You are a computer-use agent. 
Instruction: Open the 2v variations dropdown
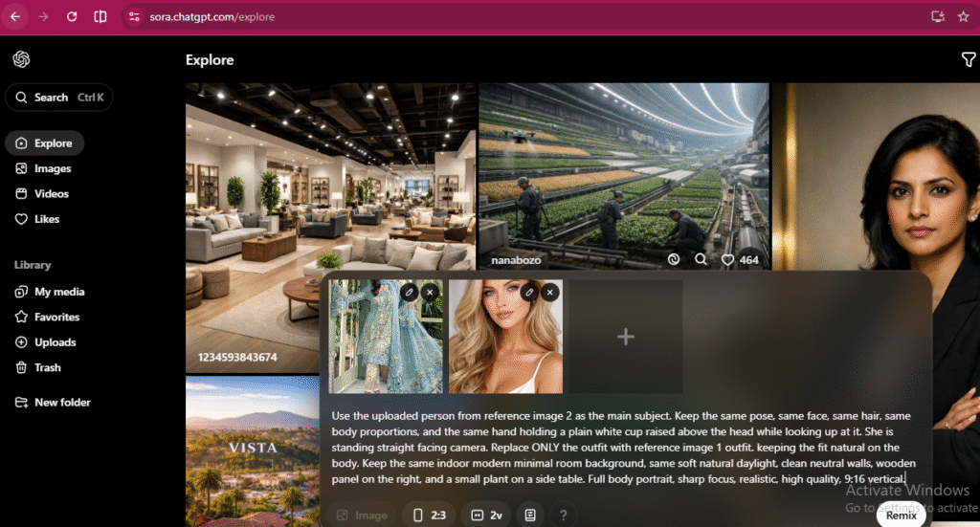(486, 515)
